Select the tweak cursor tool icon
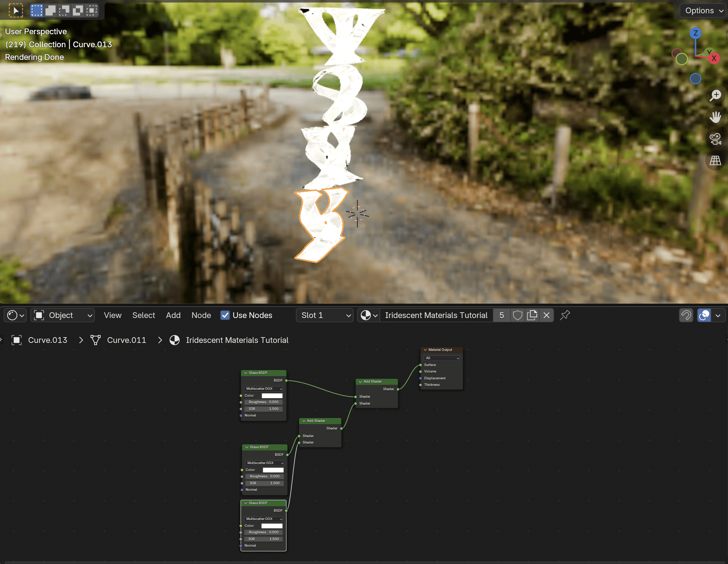 pyautogui.click(x=16, y=10)
